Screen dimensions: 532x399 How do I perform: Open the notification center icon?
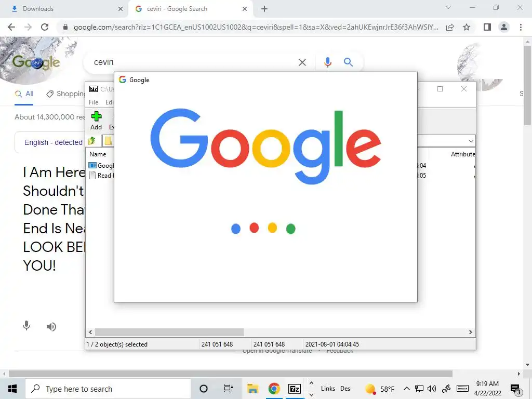click(x=516, y=390)
